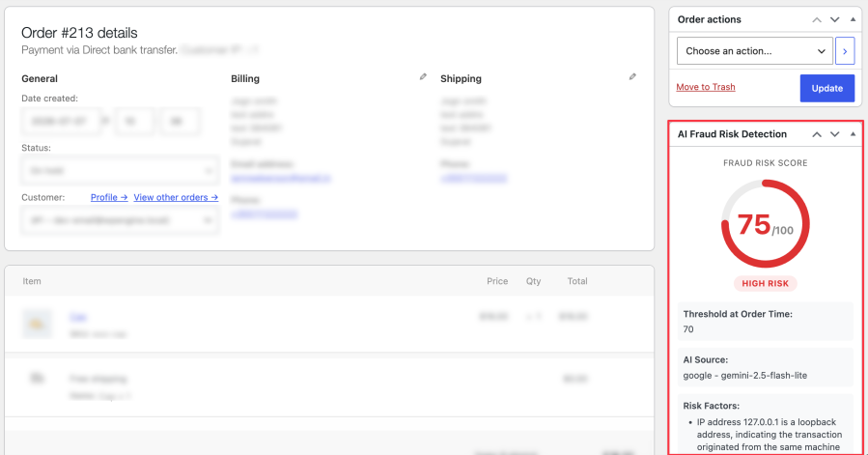This screenshot has width=868, height=455.
Task: Open the Customer selection dropdown
Action: point(119,220)
